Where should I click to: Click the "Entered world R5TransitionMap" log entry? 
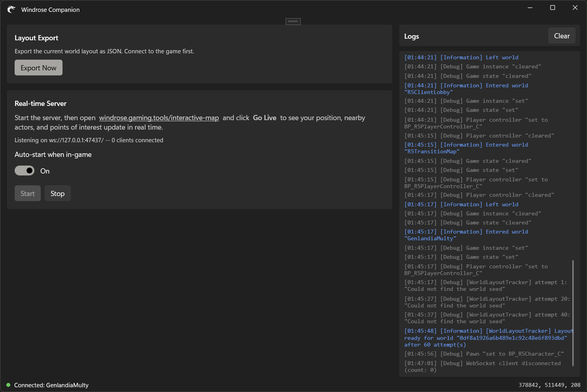click(x=466, y=148)
